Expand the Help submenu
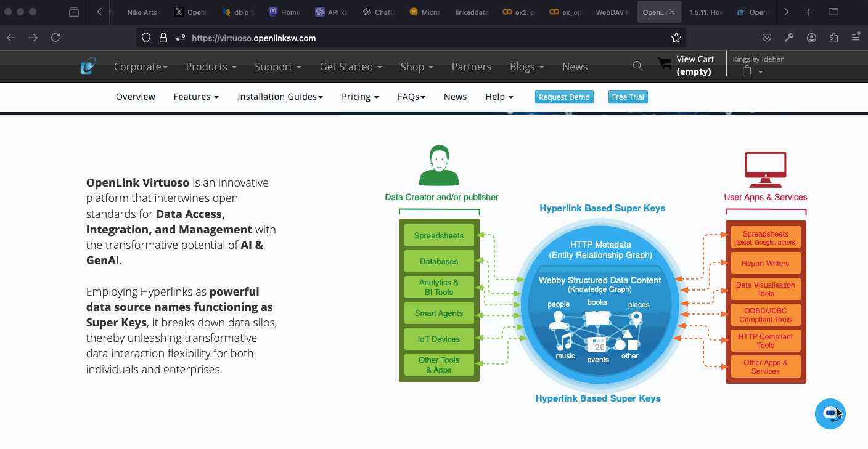Viewport: 868px width, 449px height. 499,97
